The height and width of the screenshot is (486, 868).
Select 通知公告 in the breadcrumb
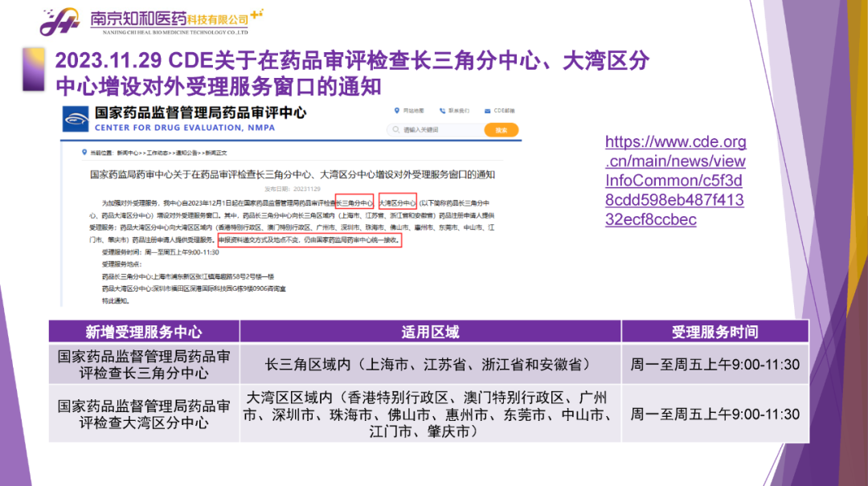(x=188, y=152)
